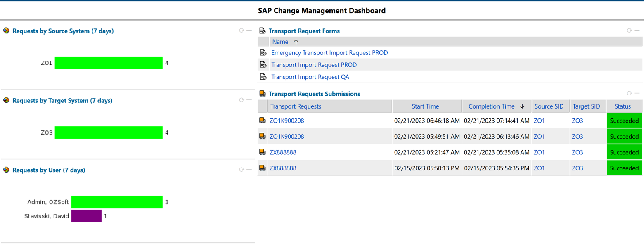Screen dimensions: 644x246
Task: Click the Succeeded status in the 05:49:51 AM row
Action: 624,137
